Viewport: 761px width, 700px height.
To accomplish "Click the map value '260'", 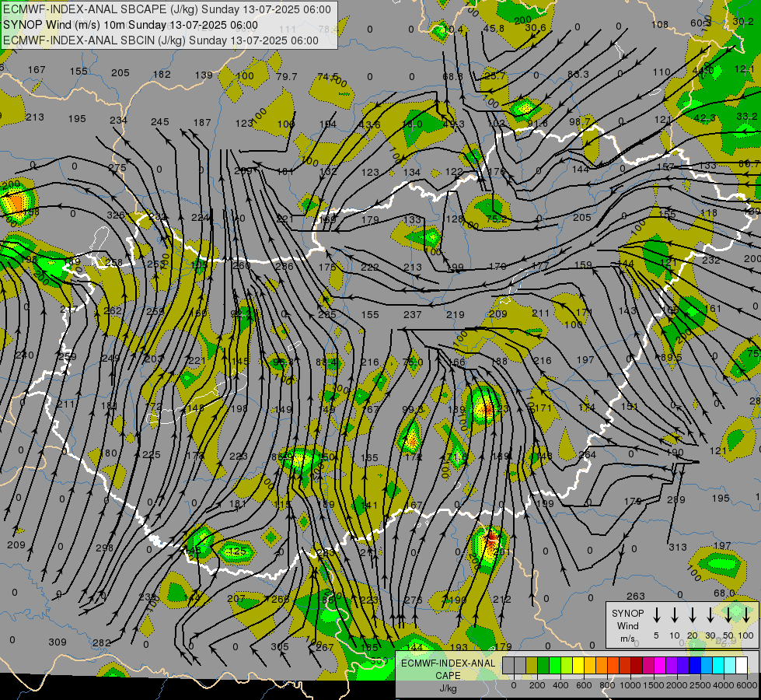I will pyautogui.click(x=241, y=265).
